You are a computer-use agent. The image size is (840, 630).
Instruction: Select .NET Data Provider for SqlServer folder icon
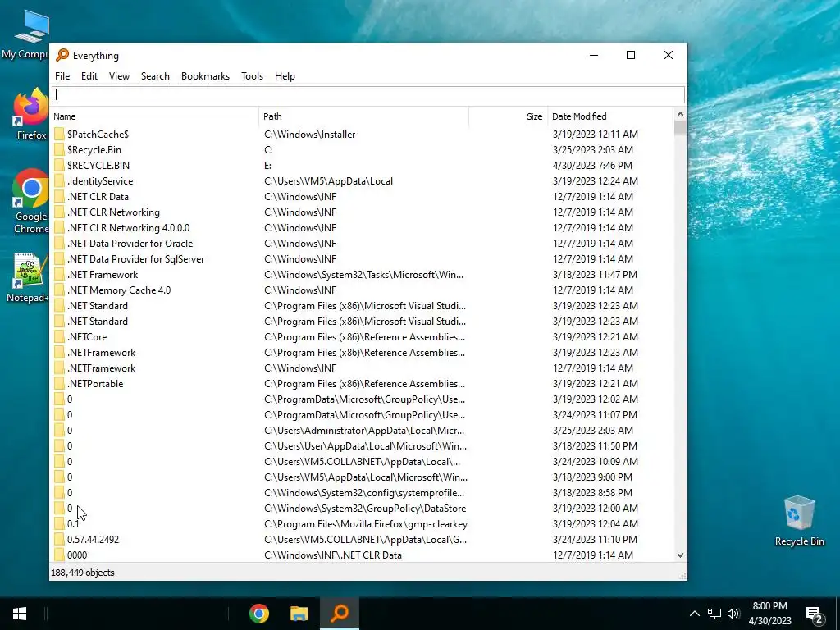coord(59,258)
